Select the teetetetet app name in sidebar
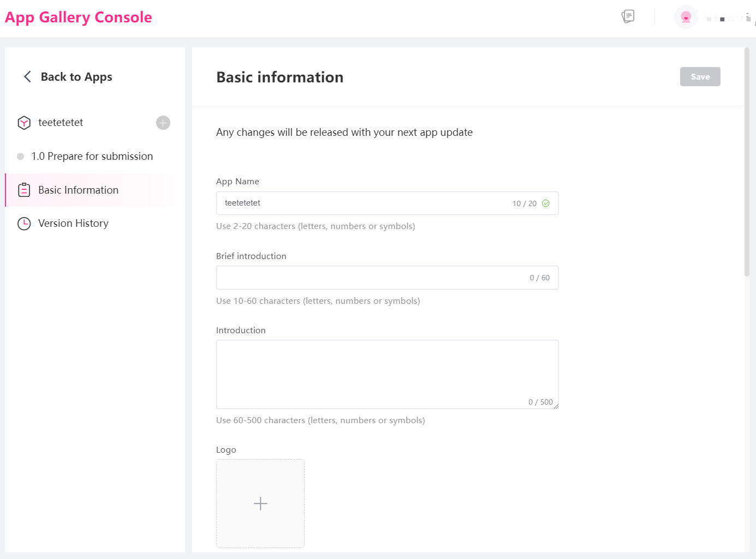Image resolution: width=756 pixels, height=559 pixels. tap(61, 123)
